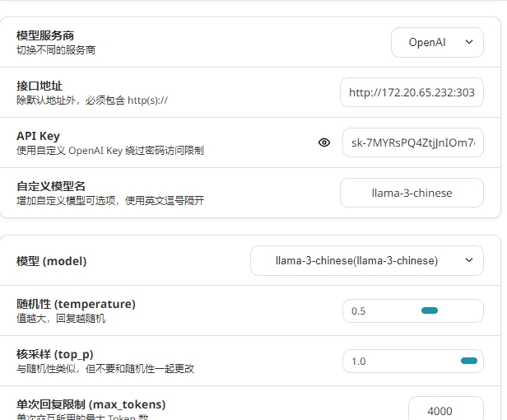Click the chevron arrow in model selector

[x=469, y=260]
